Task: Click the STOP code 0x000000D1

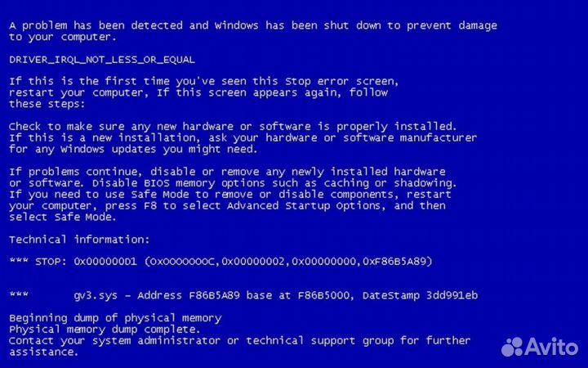Action: [x=105, y=262]
